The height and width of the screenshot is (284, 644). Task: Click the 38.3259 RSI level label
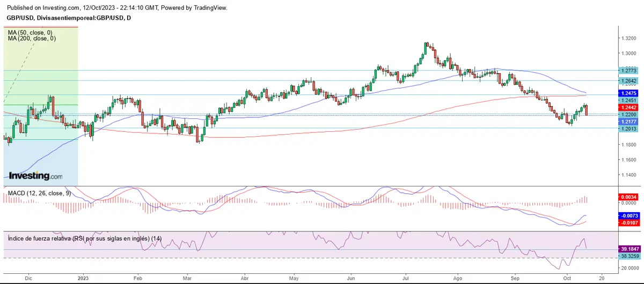point(628,257)
